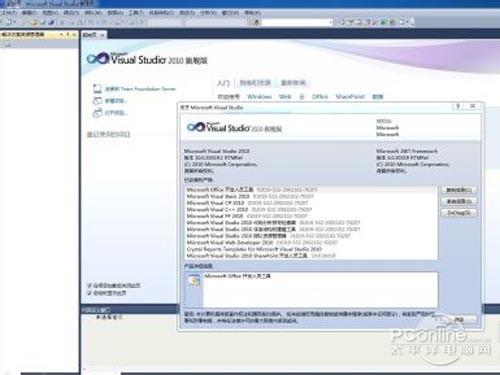This screenshot has width=500, height=375.
Task: Toggle Solution Explorer auto-hide pin
Action: coord(68,34)
